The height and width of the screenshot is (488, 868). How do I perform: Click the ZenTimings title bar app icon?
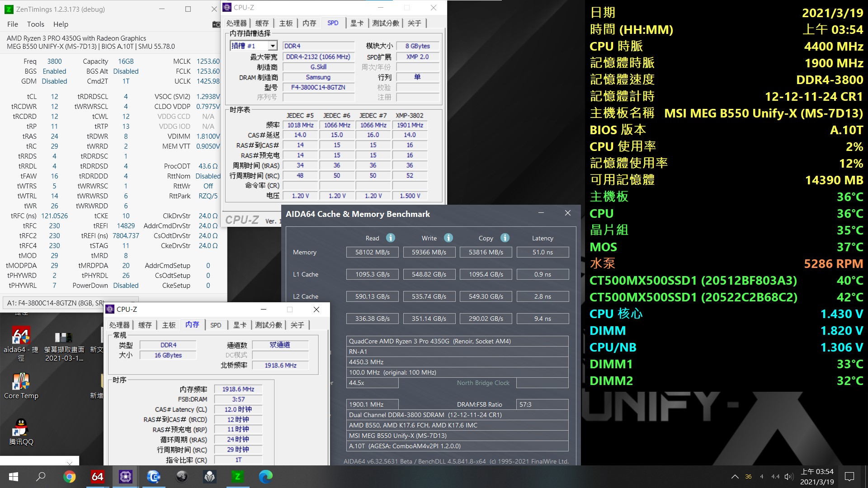(x=9, y=9)
